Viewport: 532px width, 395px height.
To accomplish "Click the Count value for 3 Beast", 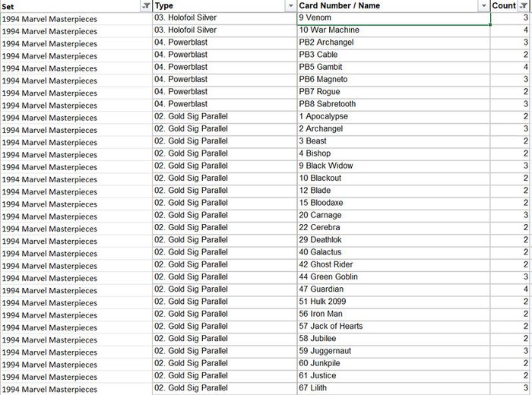I will (x=510, y=142).
